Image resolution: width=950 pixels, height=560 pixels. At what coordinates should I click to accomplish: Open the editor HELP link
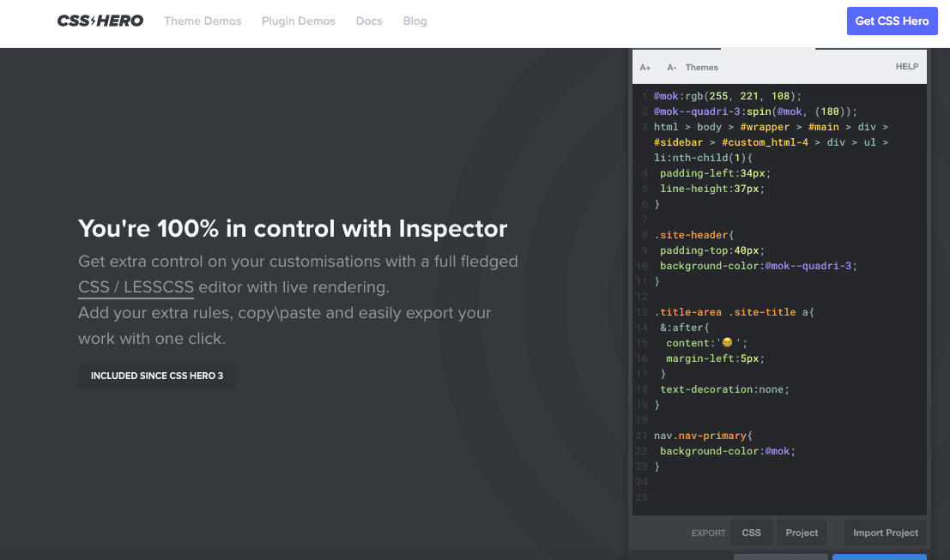coord(907,67)
